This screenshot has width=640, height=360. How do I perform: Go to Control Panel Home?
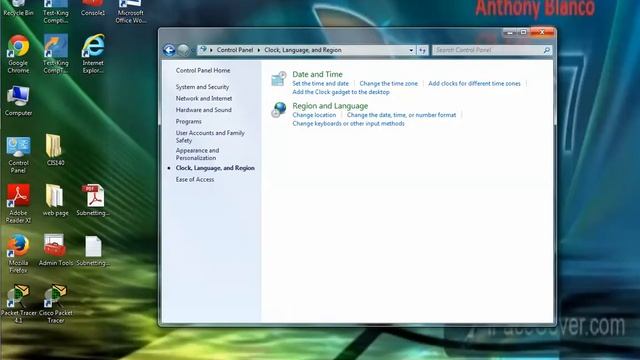pyautogui.click(x=203, y=70)
